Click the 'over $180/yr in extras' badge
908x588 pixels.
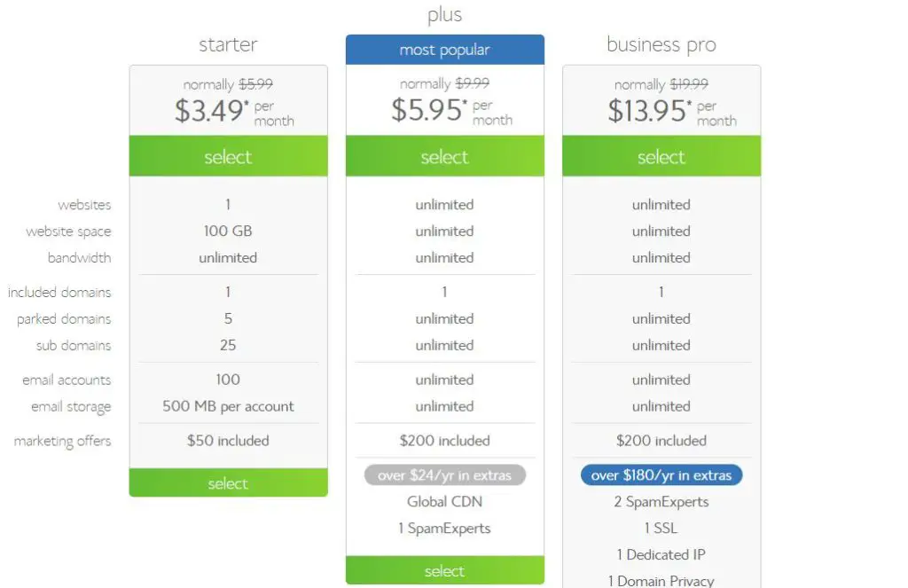coord(661,475)
